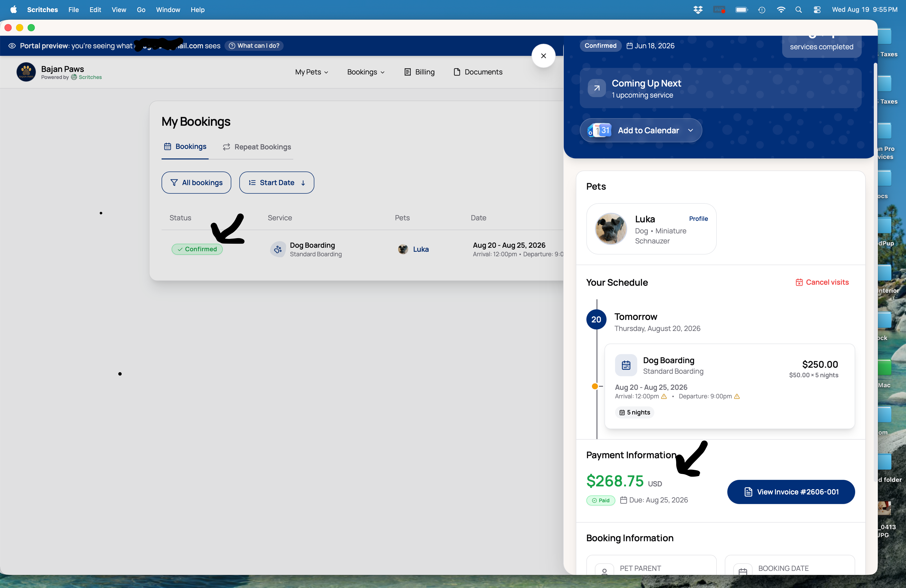This screenshot has width=906, height=588.
Task: Click the battery status icon
Action: tap(742, 10)
